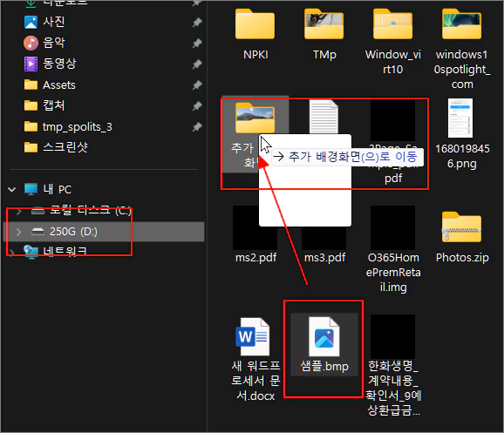The width and height of the screenshot is (504, 433).
Task: Open the 캡처 folder in sidebar
Action: 44,105
